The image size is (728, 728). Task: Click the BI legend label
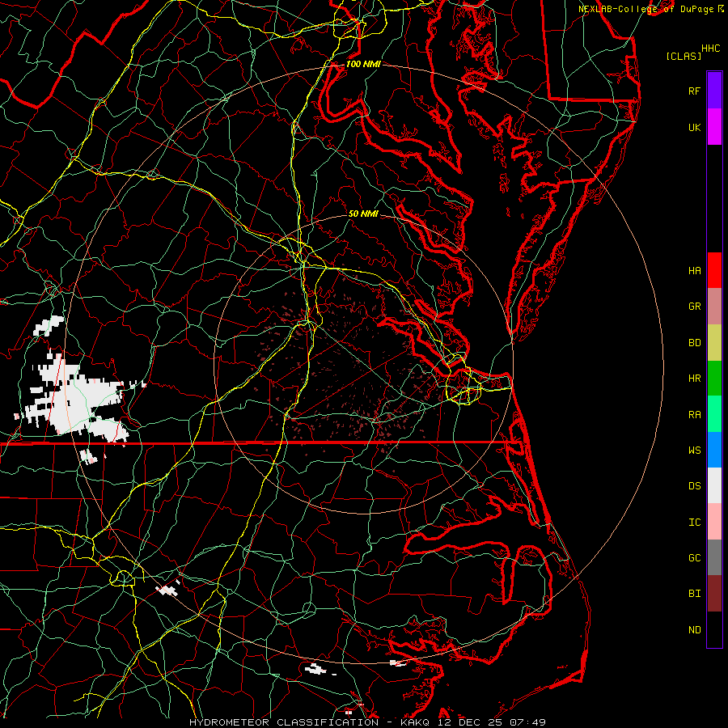click(x=695, y=594)
